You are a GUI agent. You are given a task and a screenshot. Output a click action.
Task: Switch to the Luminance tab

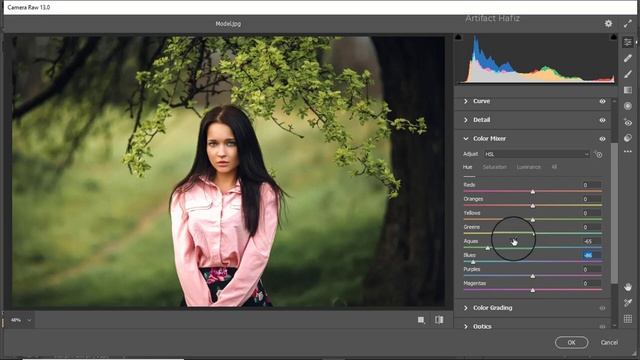529,167
